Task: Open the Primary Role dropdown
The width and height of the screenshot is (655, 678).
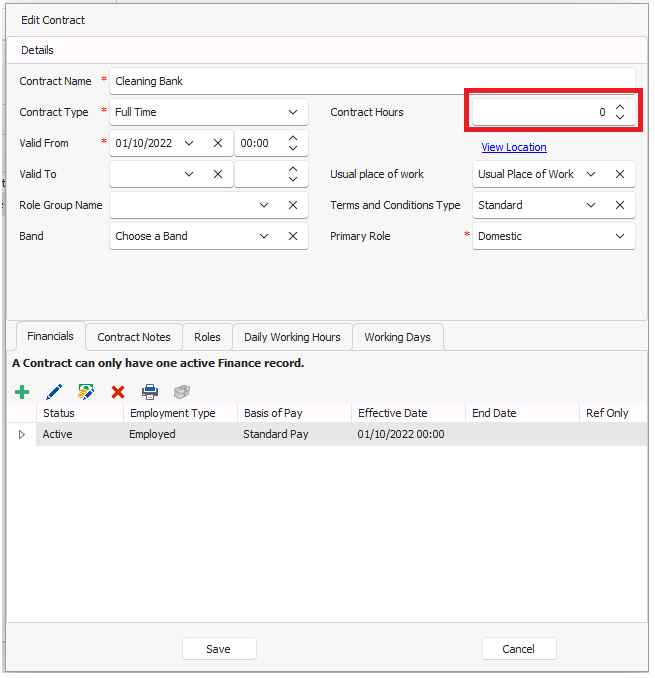Action: tap(620, 236)
